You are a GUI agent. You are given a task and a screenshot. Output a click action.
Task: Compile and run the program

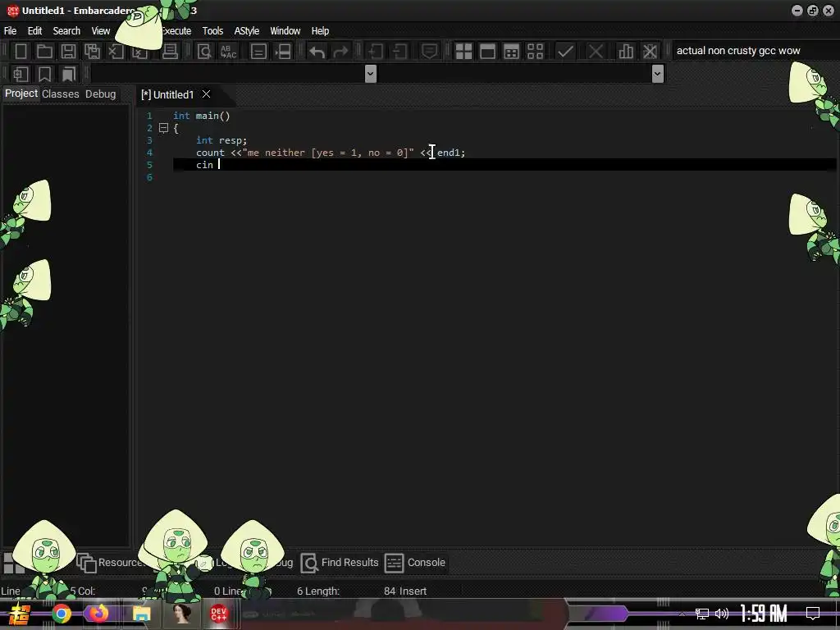coord(512,52)
